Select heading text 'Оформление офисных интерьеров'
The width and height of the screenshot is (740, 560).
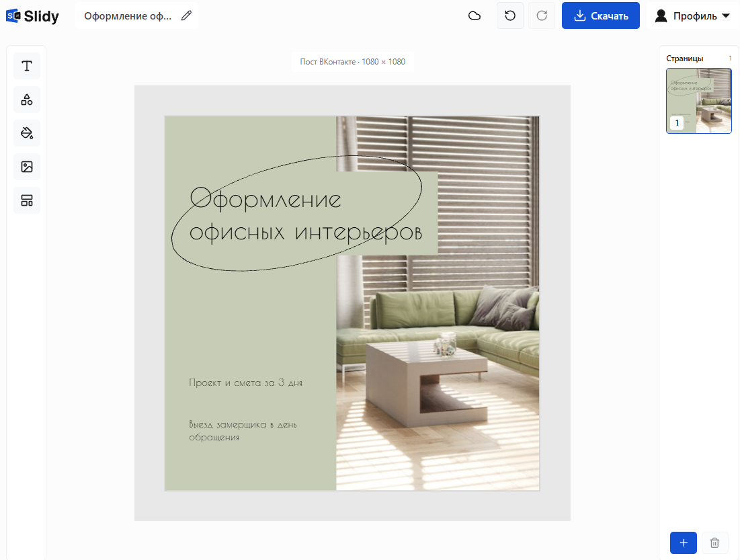[x=305, y=215]
